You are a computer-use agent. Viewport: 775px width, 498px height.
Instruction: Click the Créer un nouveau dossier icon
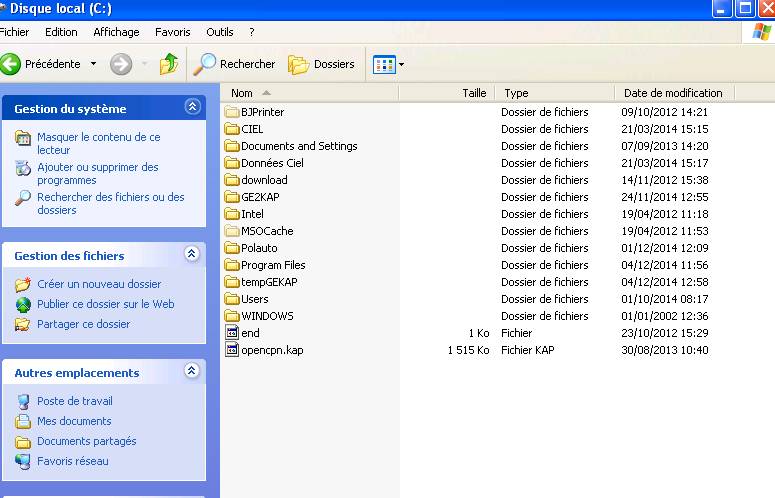tap(23, 284)
